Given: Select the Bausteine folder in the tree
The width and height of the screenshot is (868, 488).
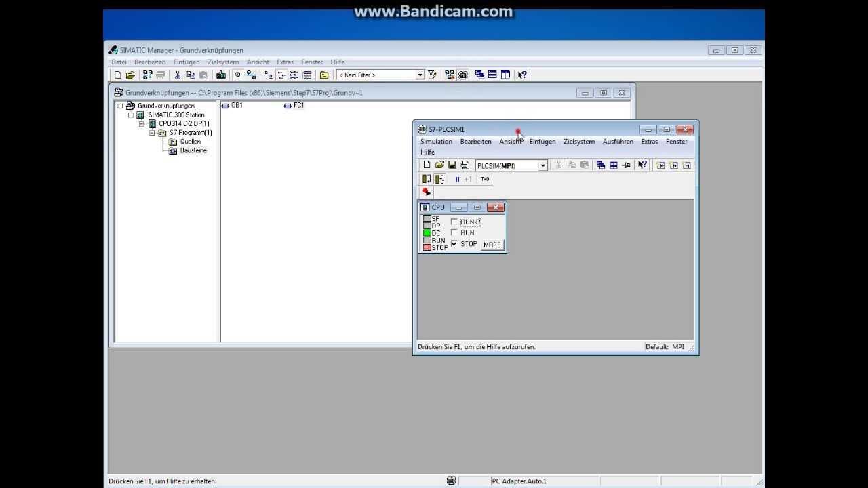Looking at the screenshot, I should (193, 150).
